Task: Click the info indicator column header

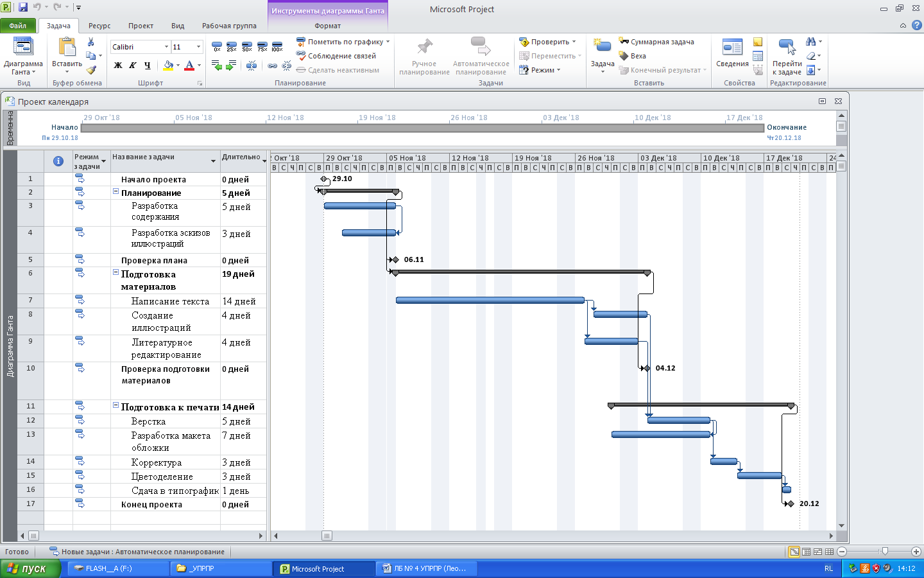Action: coord(58,161)
